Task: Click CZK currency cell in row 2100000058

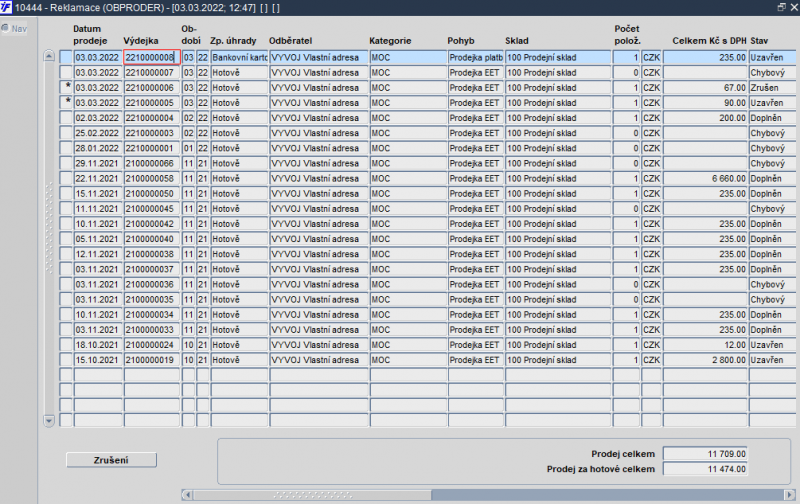Action: (x=652, y=179)
